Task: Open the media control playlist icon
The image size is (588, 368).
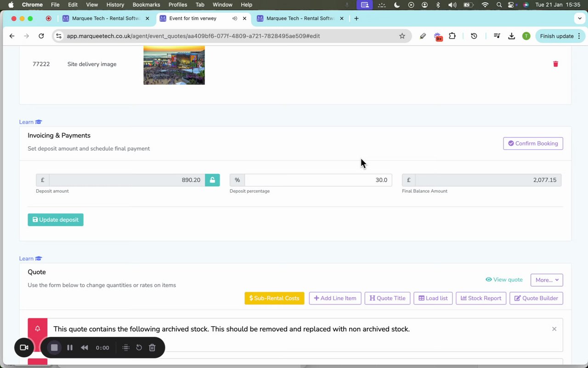Action: pyautogui.click(x=497, y=36)
